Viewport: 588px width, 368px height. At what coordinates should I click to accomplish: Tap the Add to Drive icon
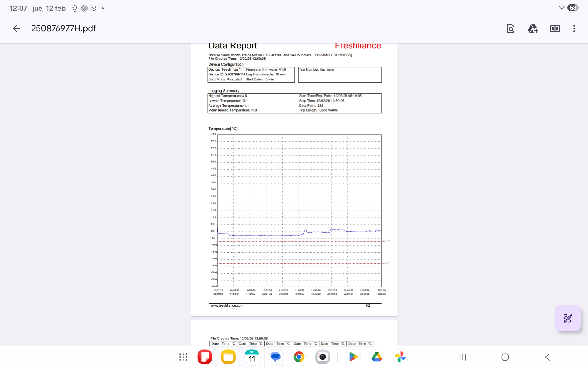point(533,29)
